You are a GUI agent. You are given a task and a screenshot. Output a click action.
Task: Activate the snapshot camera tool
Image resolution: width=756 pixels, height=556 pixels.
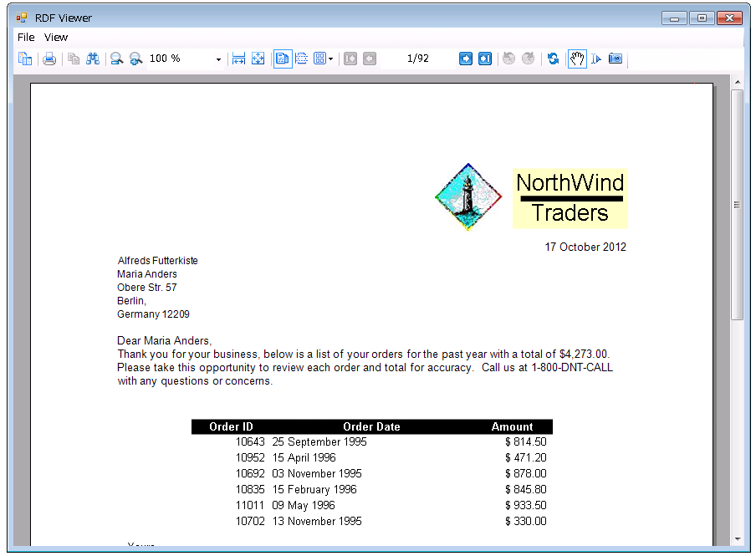[615, 59]
